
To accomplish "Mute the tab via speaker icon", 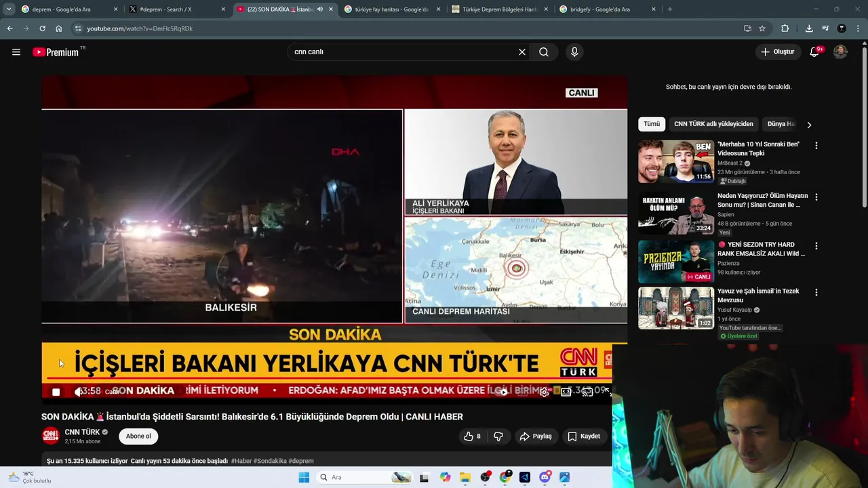I will tap(320, 9).
